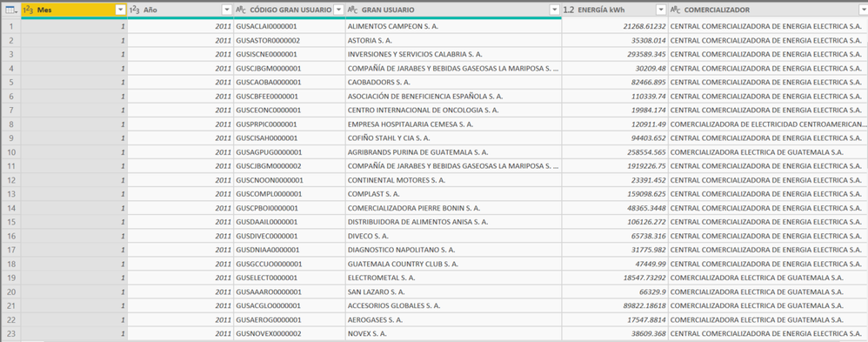Viewport: 868px width, 342px height.
Task: Select the GUATEMALA COUNTRY CLUB S. A. cell
Action: click(453, 264)
